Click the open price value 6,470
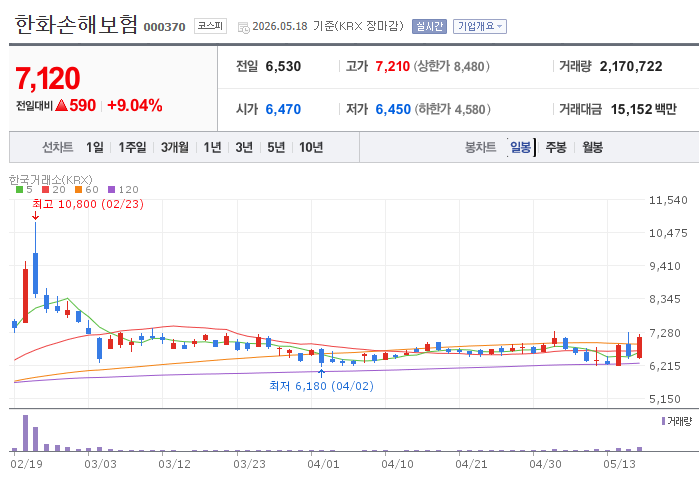This screenshot has width=699, height=478. (283, 109)
